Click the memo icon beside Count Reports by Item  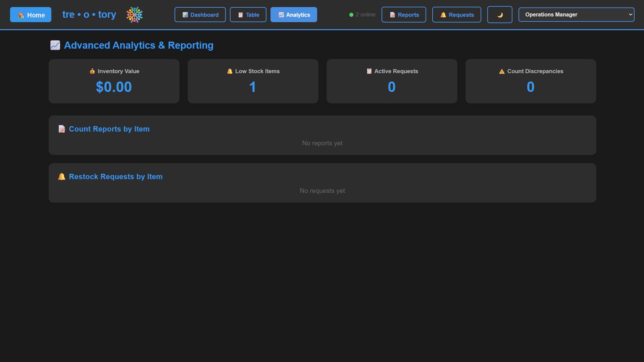tap(62, 129)
